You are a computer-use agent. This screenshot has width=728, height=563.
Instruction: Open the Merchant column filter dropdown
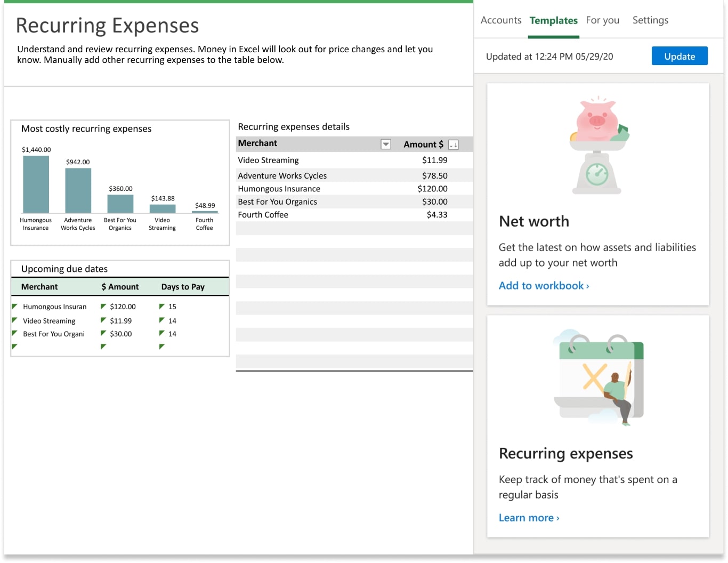[x=386, y=144]
